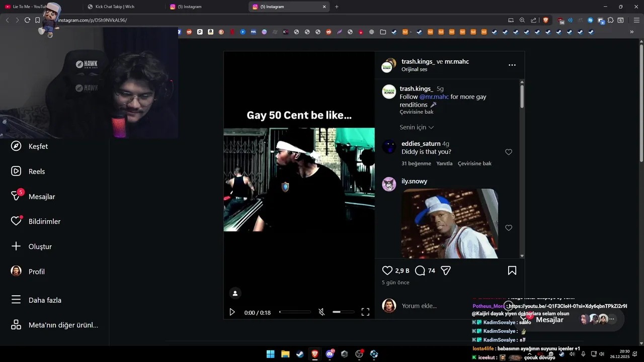Viewport: 644px width, 362px height.
Task: Reload the page
Action: (x=27, y=20)
